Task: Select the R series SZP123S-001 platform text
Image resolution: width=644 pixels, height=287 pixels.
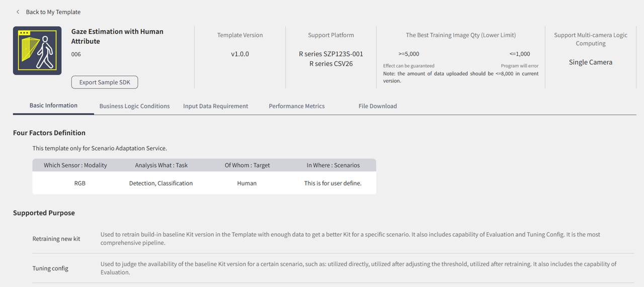Action: coord(331,54)
